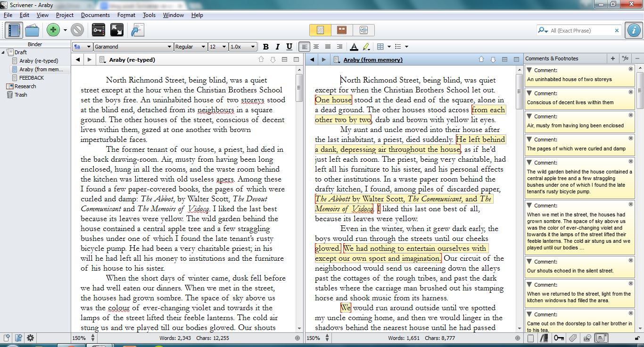Open the gear actions menu in binder footer
The height and width of the screenshot is (347, 644).
(x=31, y=338)
